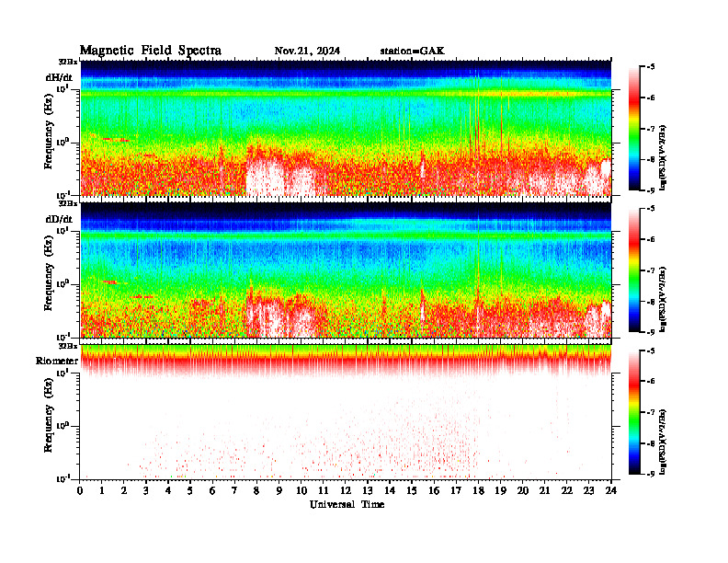This screenshot has width=728, height=563.
Task: Click hour label "10" on the time axis
Action: pos(301,491)
